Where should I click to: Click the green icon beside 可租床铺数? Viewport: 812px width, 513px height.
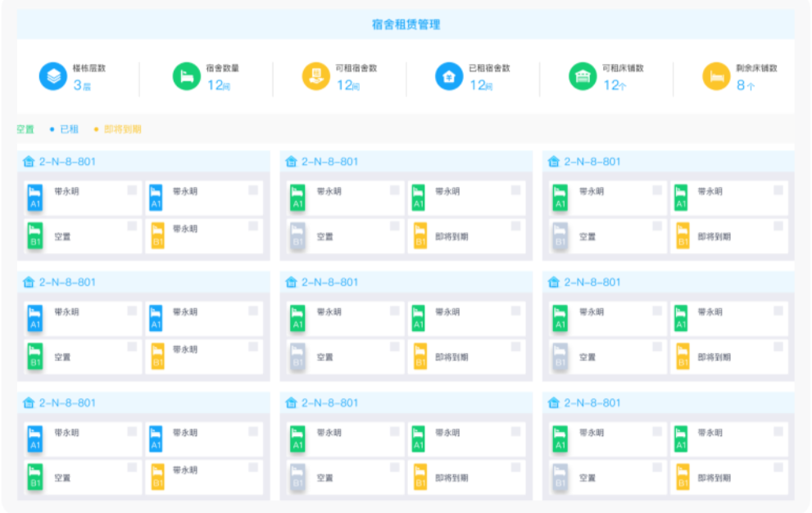tap(583, 76)
